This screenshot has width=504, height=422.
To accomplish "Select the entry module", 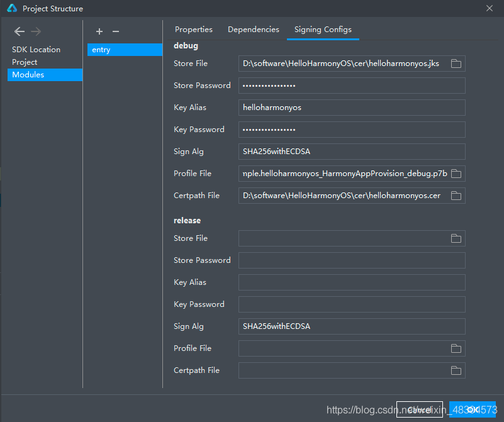I will tap(125, 50).
